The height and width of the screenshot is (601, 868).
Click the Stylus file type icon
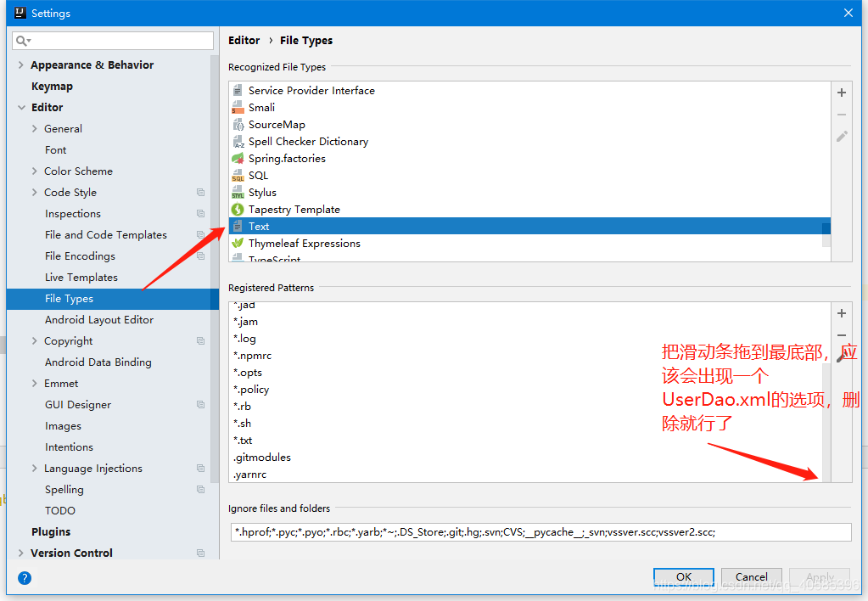pos(238,193)
